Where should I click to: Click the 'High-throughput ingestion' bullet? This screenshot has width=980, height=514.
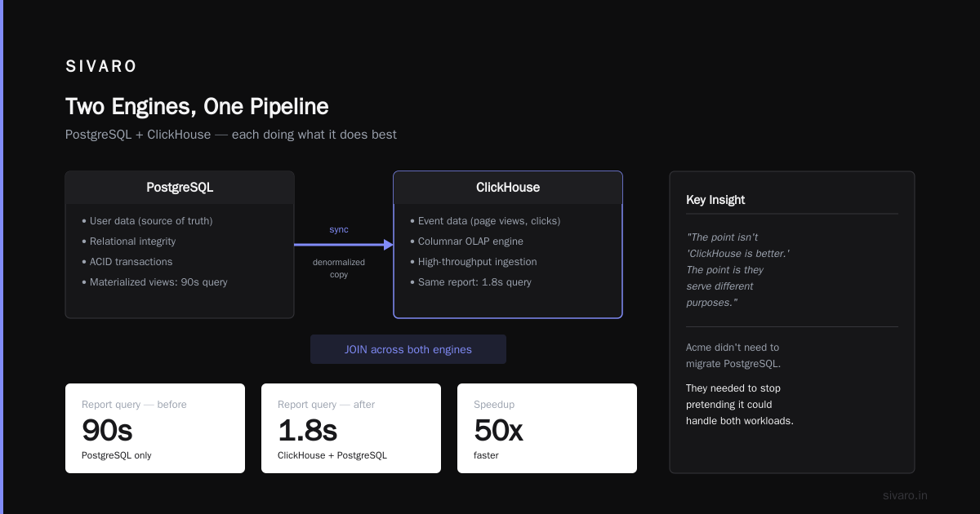[473, 262]
